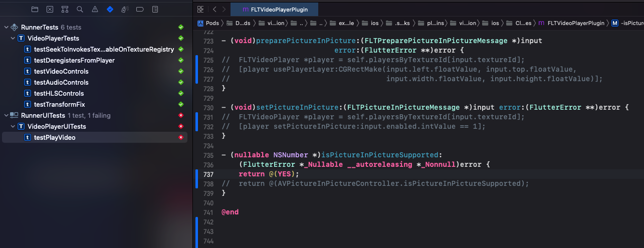Open the Cl...es folder breadcrumb

519,23
